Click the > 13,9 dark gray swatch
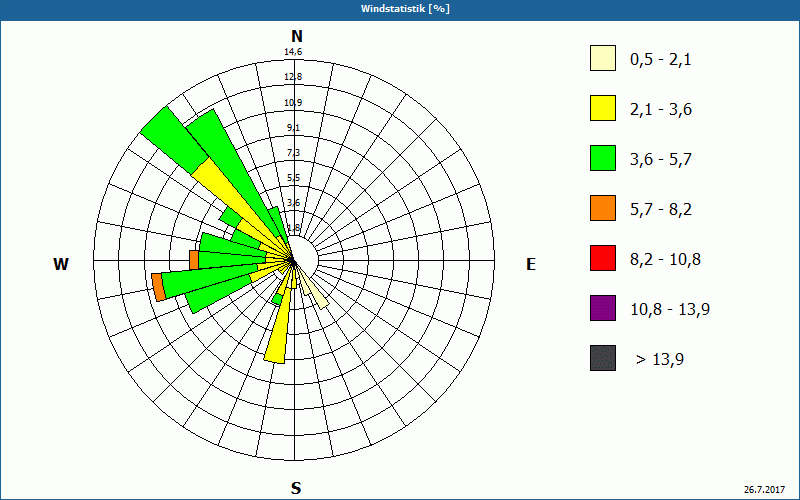Screen dimensions: 800x500 click(x=603, y=358)
